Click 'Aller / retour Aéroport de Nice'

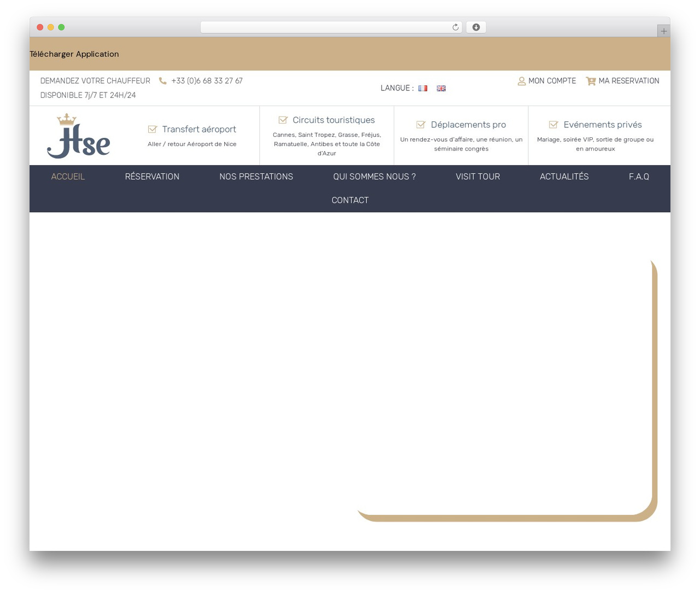[x=192, y=144]
